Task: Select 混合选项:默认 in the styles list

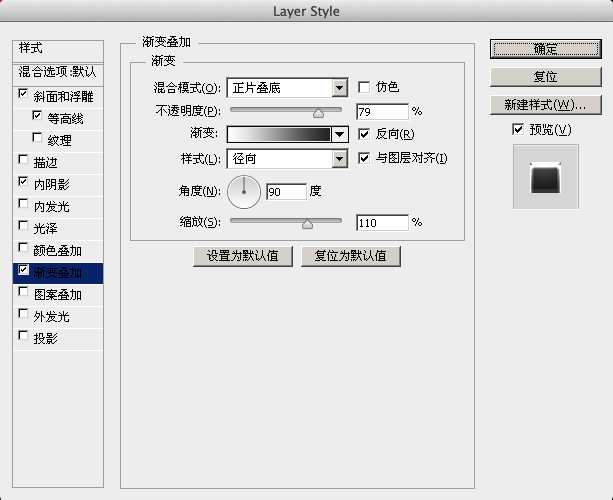Action: pyautogui.click(x=58, y=72)
